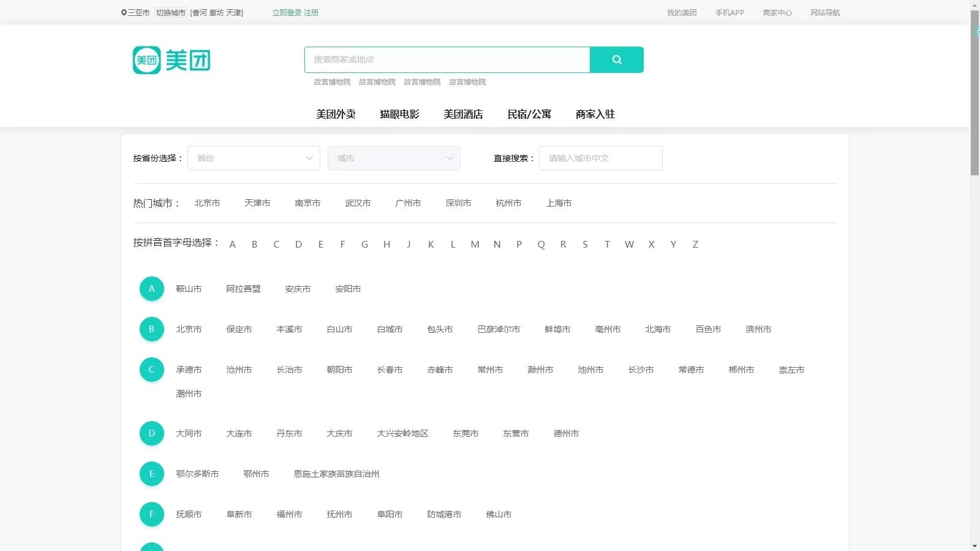This screenshot has height=551, width=980.
Task: Choose 承德市 in the C row
Action: coord(189,370)
